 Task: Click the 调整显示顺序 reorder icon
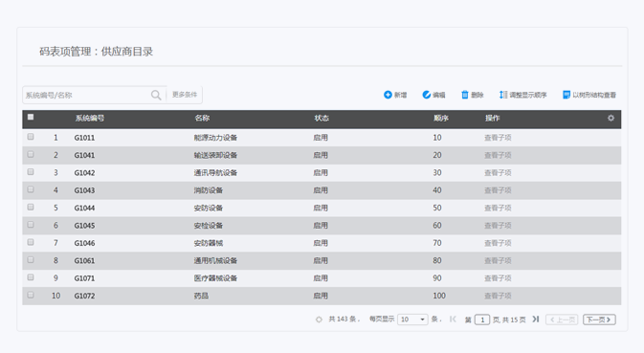(503, 95)
